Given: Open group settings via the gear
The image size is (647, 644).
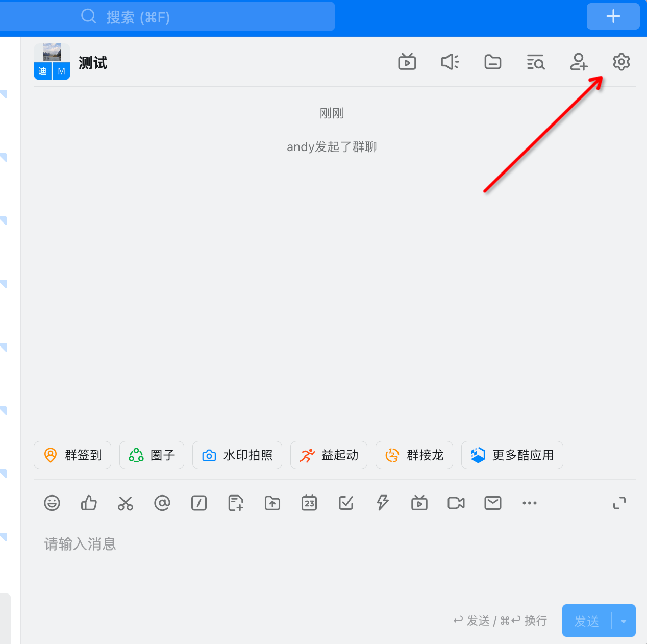Looking at the screenshot, I should pyautogui.click(x=621, y=62).
